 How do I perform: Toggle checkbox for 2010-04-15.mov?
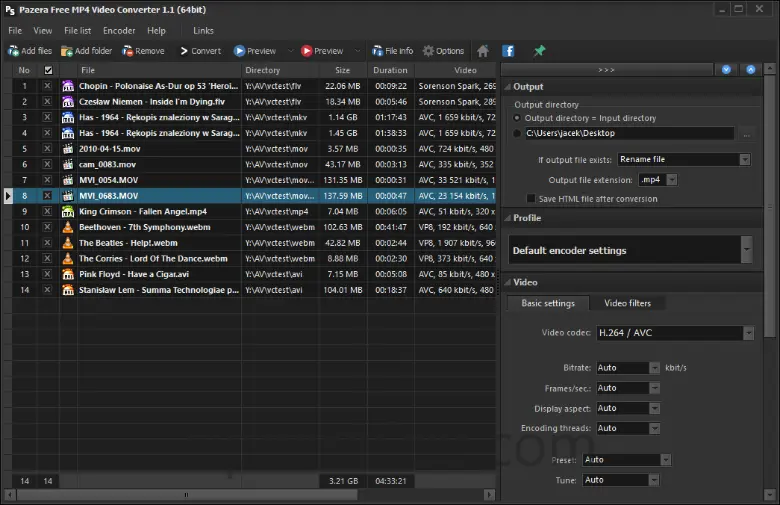click(47, 149)
